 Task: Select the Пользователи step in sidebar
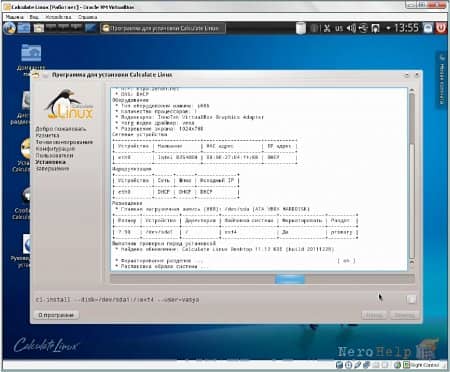pyautogui.click(x=54, y=155)
